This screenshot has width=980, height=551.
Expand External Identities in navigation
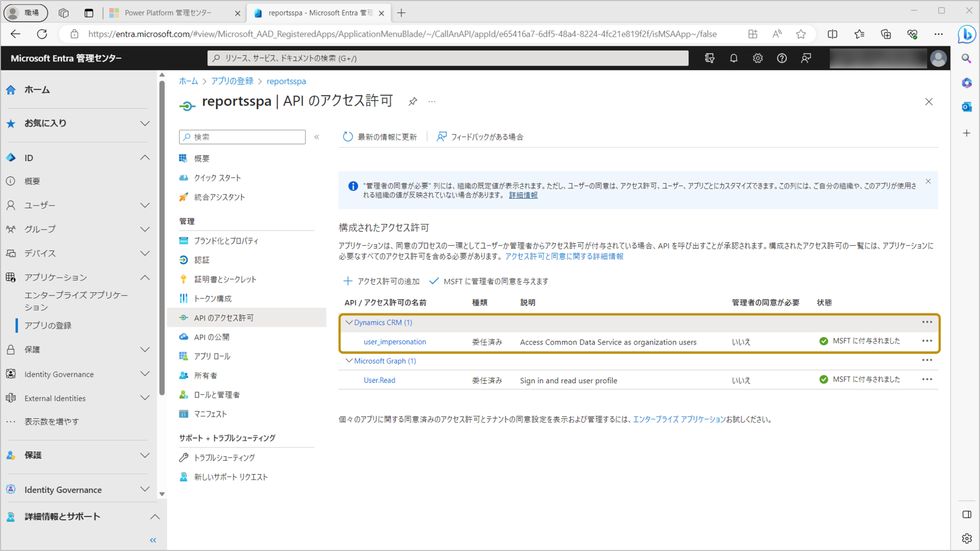[145, 398]
